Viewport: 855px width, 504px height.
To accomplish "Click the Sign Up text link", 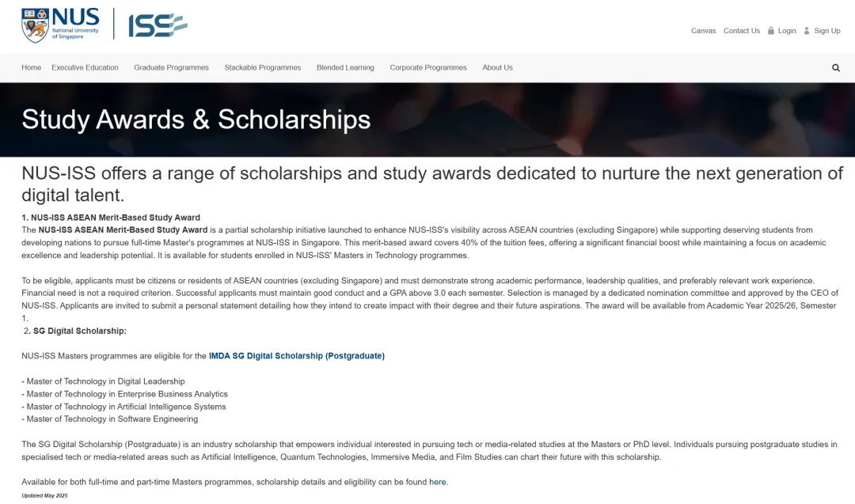I will [826, 31].
